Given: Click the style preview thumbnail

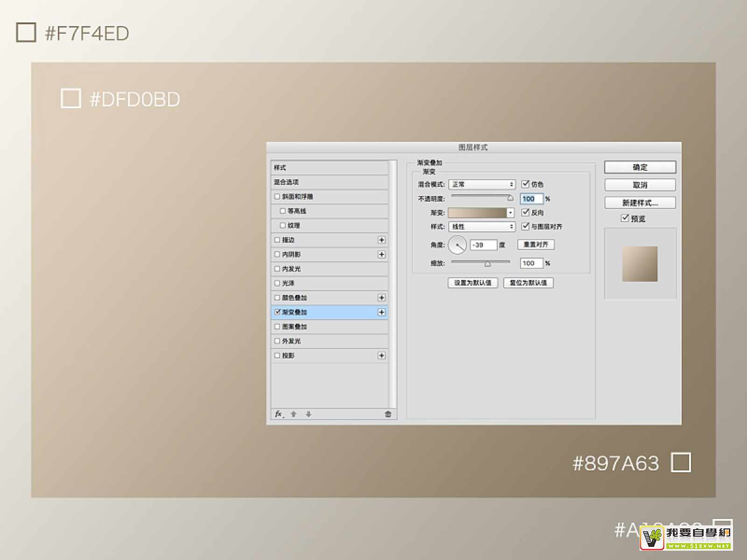Looking at the screenshot, I should click(640, 264).
